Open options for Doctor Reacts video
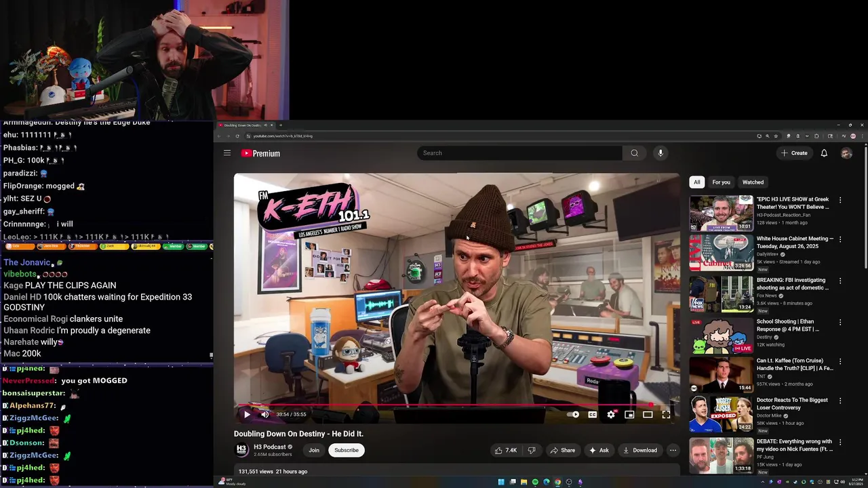868x488 pixels. [840, 401]
